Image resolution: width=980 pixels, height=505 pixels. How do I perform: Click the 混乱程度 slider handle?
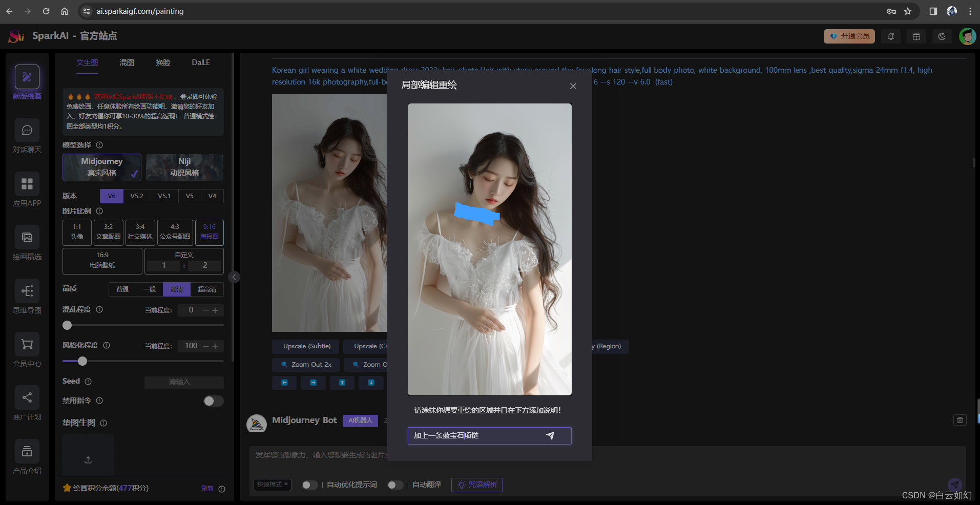67,325
